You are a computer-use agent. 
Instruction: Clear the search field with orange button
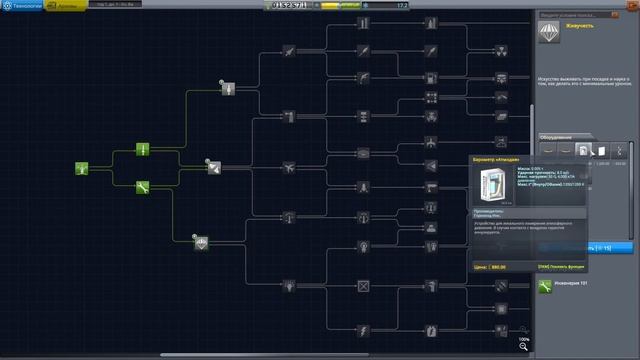615,15
